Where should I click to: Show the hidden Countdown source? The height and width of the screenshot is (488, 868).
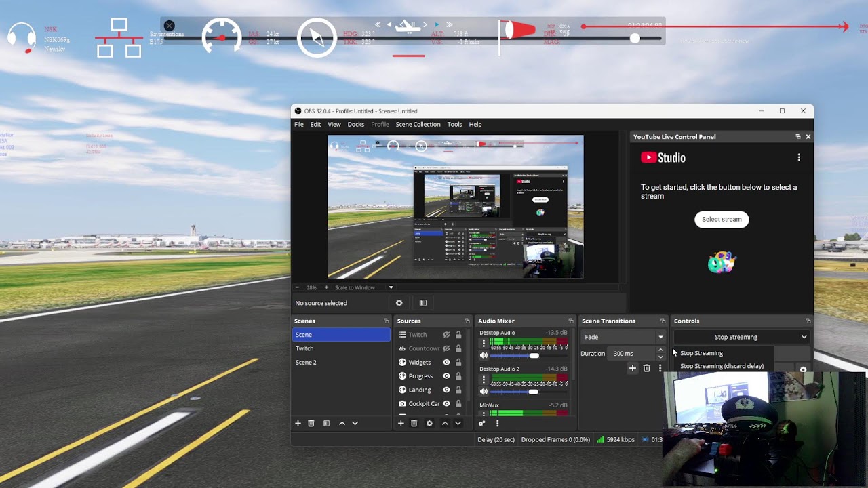click(446, 348)
